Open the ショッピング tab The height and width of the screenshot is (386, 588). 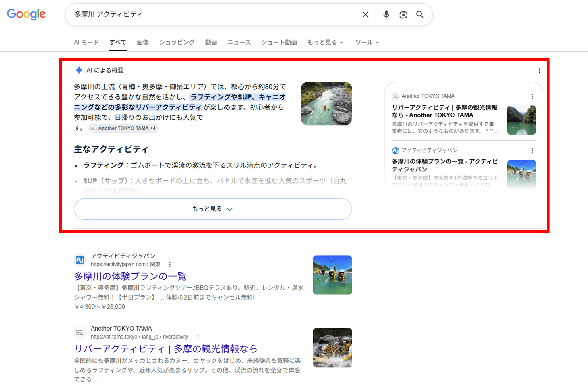(177, 43)
